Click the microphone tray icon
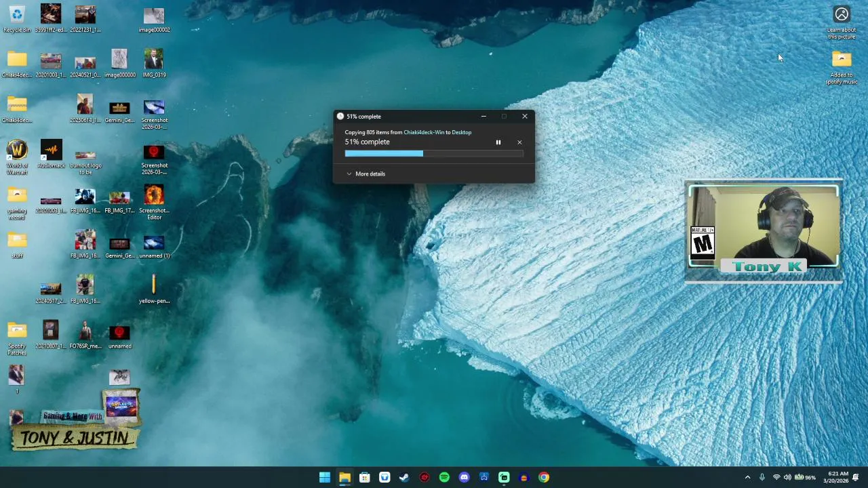The height and width of the screenshot is (488, 868). tap(762, 477)
